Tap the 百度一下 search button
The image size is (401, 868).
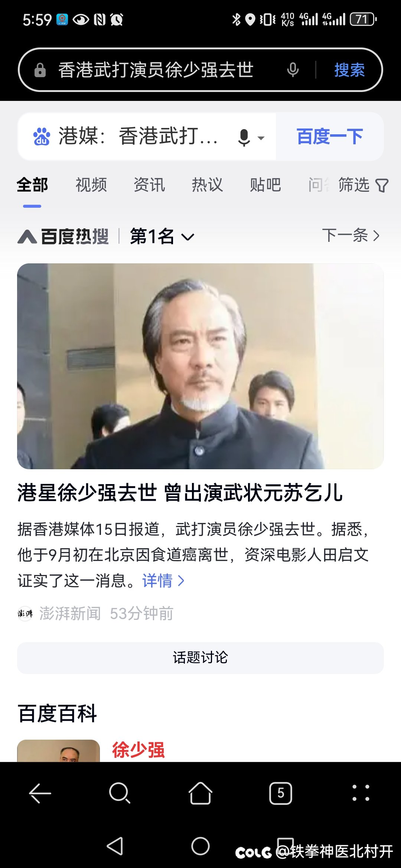coord(330,137)
